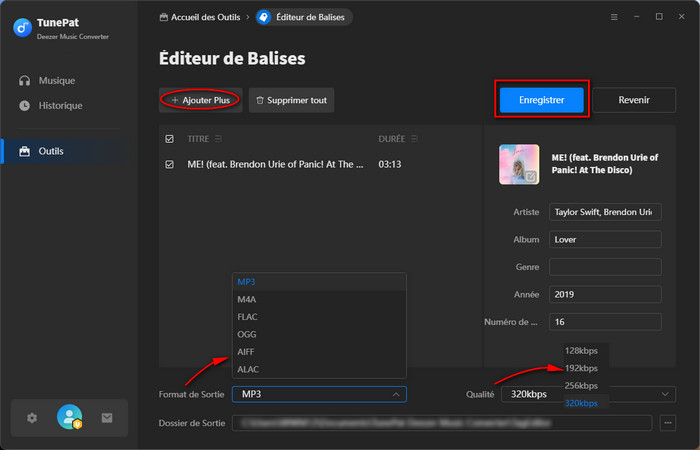Click the Enregistrer button

coord(542,100)
